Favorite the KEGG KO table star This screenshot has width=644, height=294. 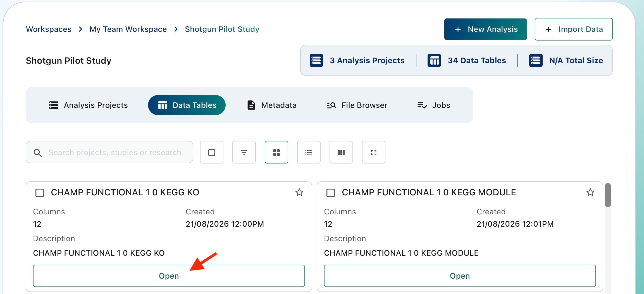click(299, 192)
